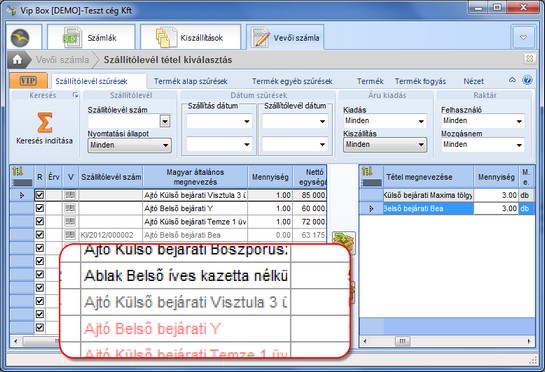
Task: Close the Szállítólevél tétel kiválasztás panel
Action: (x=529, y=58)
